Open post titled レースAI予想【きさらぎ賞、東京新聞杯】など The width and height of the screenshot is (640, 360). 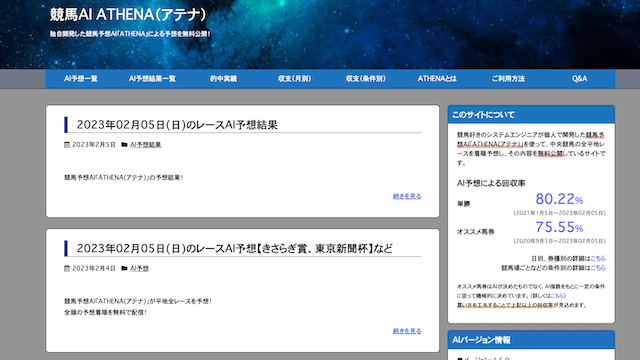[235, 249]
